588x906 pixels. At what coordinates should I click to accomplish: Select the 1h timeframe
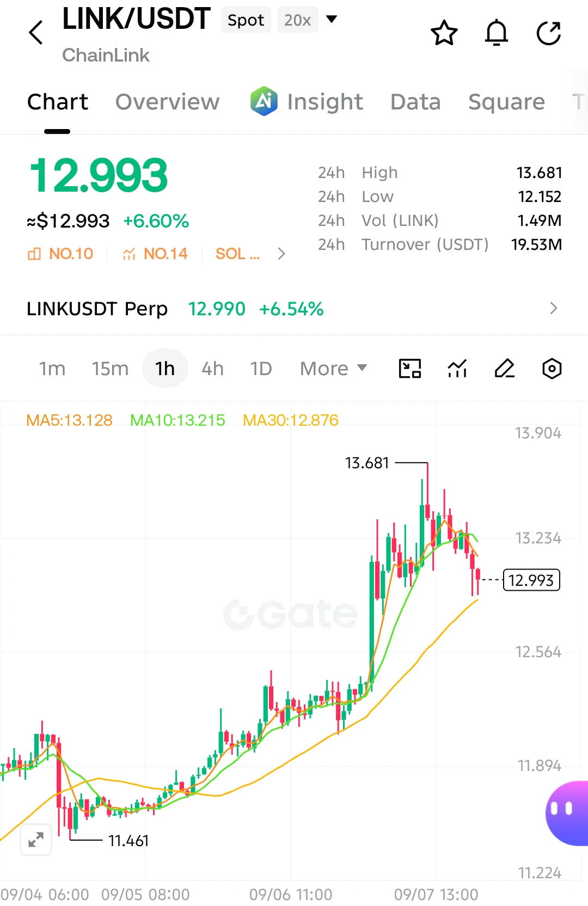(x=165, y=369)
